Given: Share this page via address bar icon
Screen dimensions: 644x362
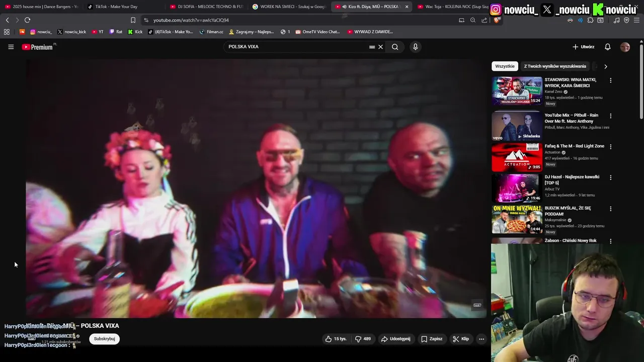Looking at the screenshot, I should [484, 20].
